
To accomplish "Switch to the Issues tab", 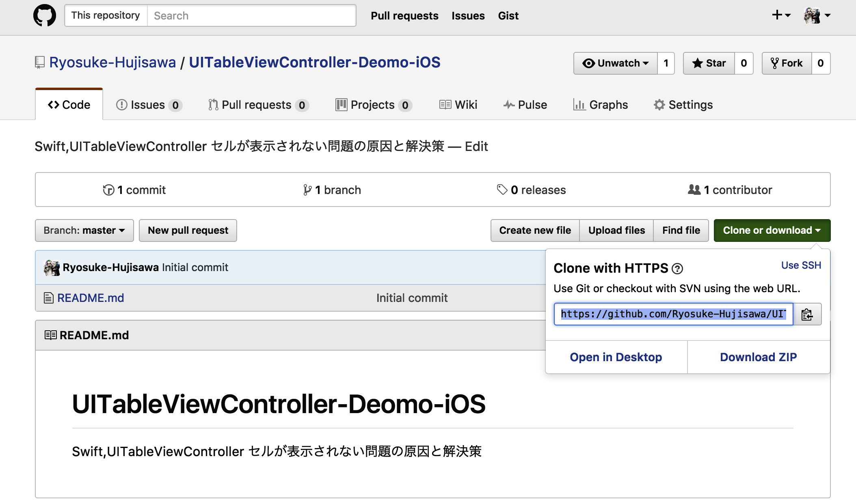I will (x=149, y=105).
